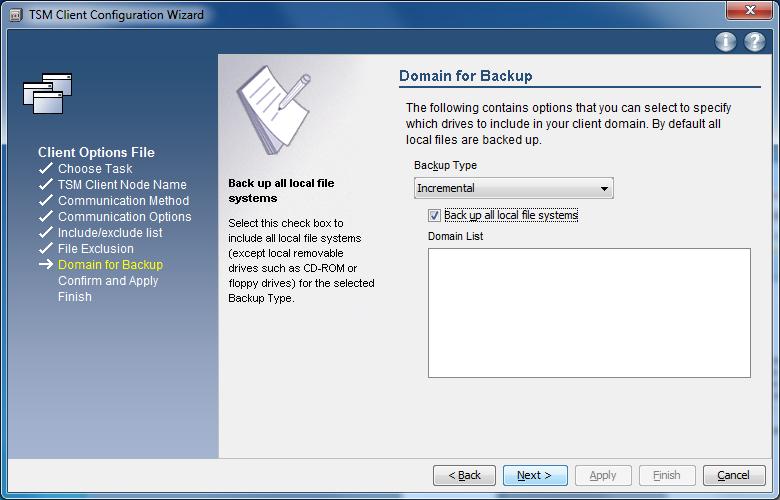This screenshot has width=780, height=500.
Task: Open help via question mark icon
Action: pos(755,42)
